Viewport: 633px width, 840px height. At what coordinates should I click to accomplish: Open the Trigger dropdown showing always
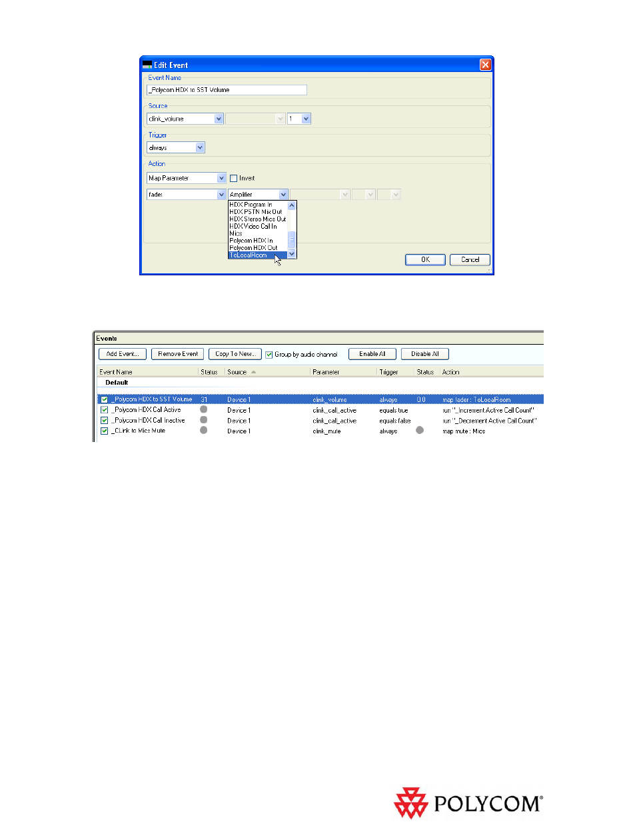200,147
